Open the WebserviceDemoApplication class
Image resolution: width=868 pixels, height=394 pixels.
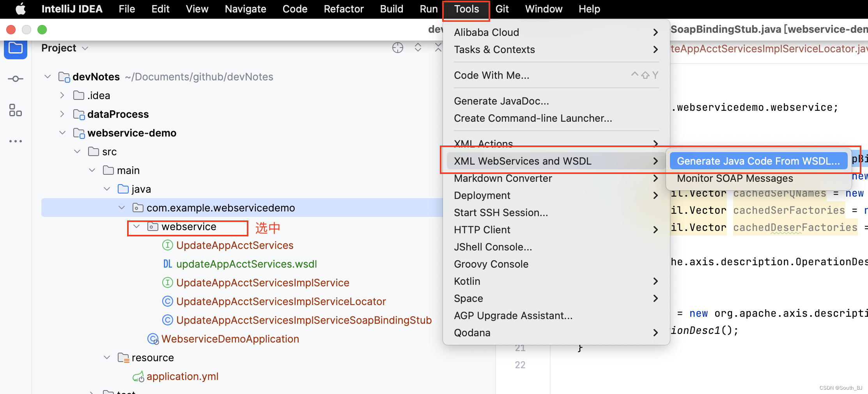click(230, 339)
